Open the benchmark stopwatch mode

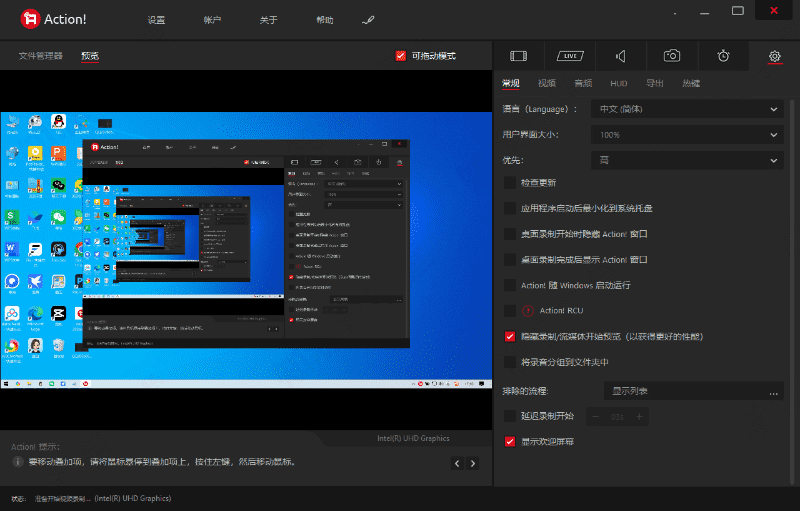click(723, 56)
